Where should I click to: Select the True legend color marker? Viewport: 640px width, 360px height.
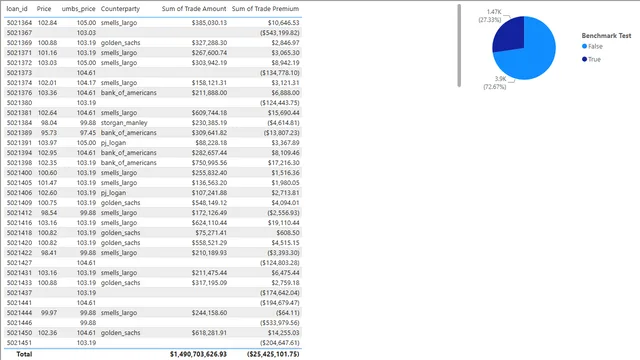(x=584, y=59)
